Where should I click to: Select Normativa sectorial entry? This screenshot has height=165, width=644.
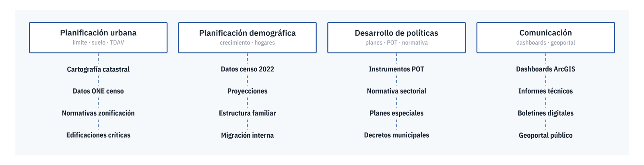click(x=396, y=91)
